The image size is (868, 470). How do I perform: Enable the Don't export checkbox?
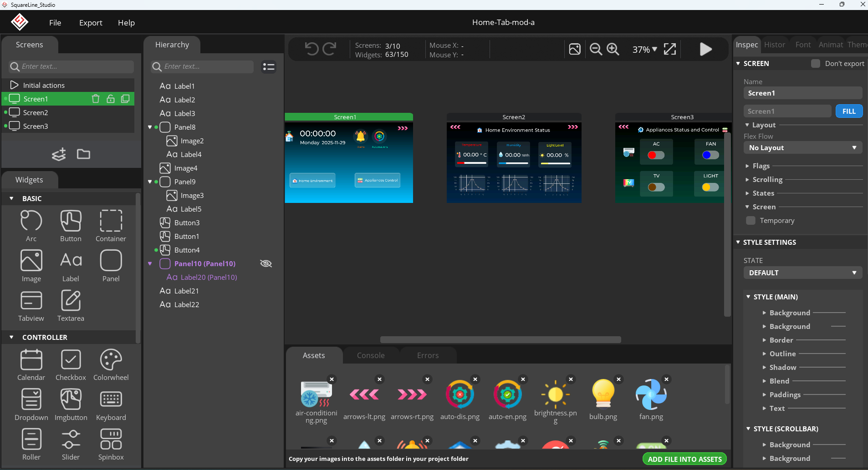pos(816,64)
